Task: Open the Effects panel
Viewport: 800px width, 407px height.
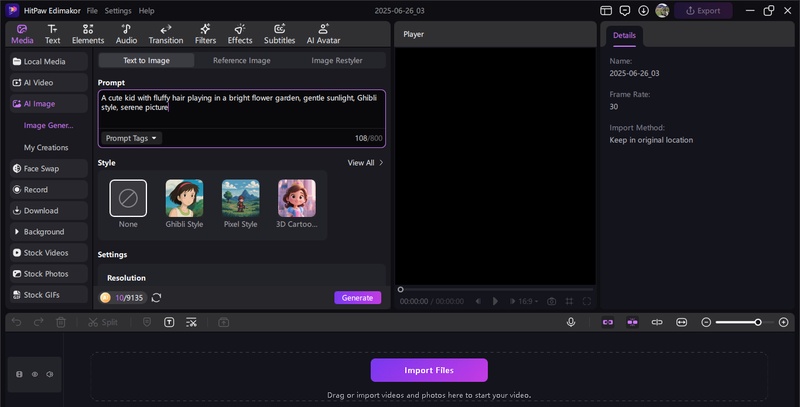Action: click(240, 34)
